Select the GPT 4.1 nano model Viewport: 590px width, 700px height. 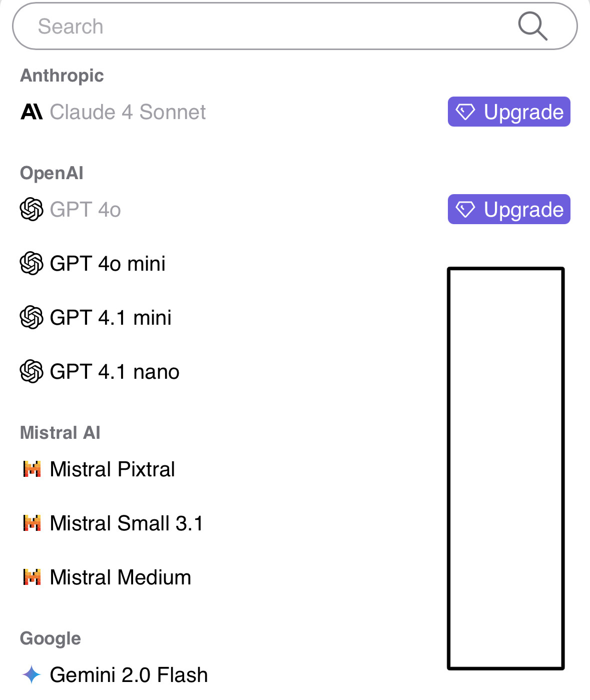tap(115, 372)
